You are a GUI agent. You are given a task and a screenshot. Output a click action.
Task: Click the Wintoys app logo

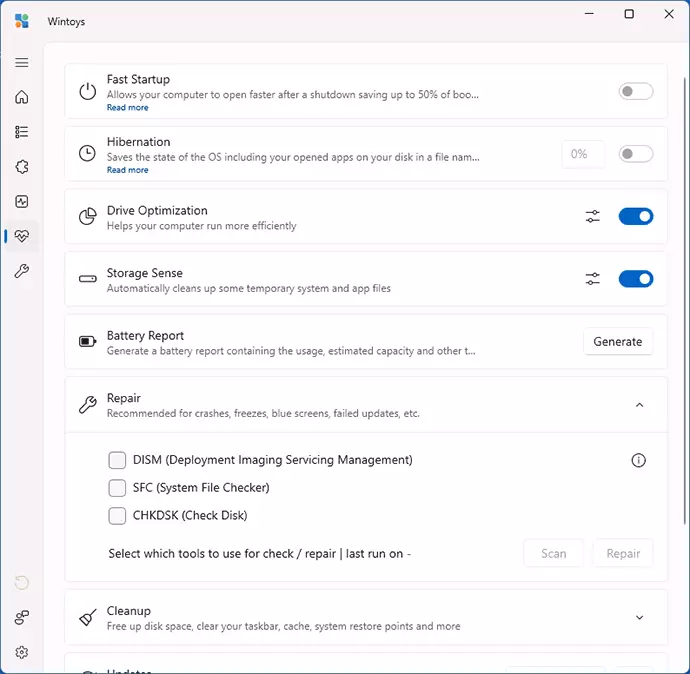(x=22, y=21)
